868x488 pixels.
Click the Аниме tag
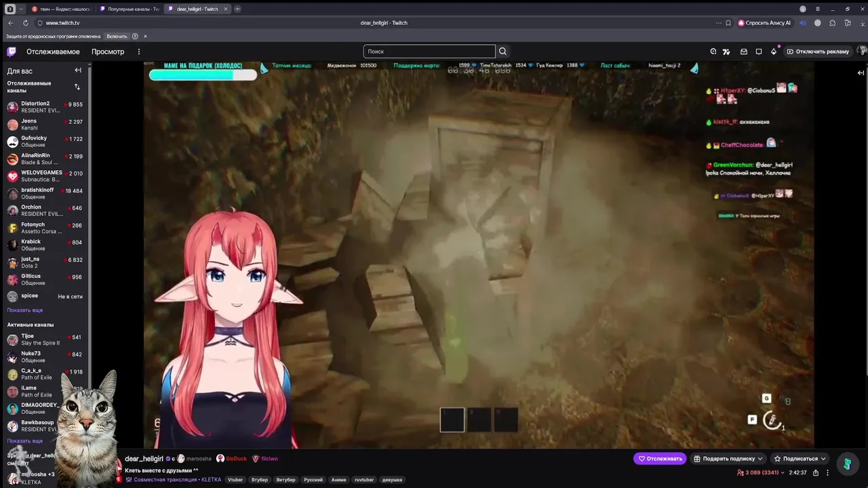(338, 480)
